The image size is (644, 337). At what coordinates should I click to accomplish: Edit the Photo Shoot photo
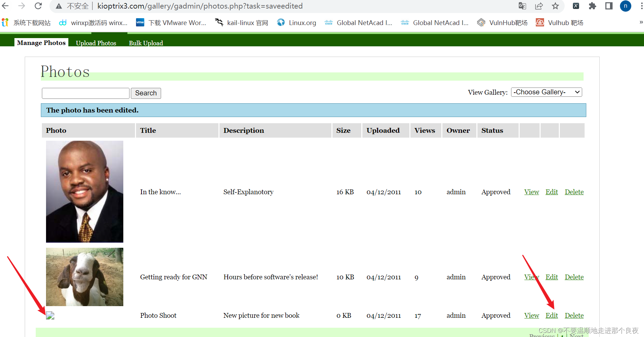pyautogui.click(x=552, y=315)
